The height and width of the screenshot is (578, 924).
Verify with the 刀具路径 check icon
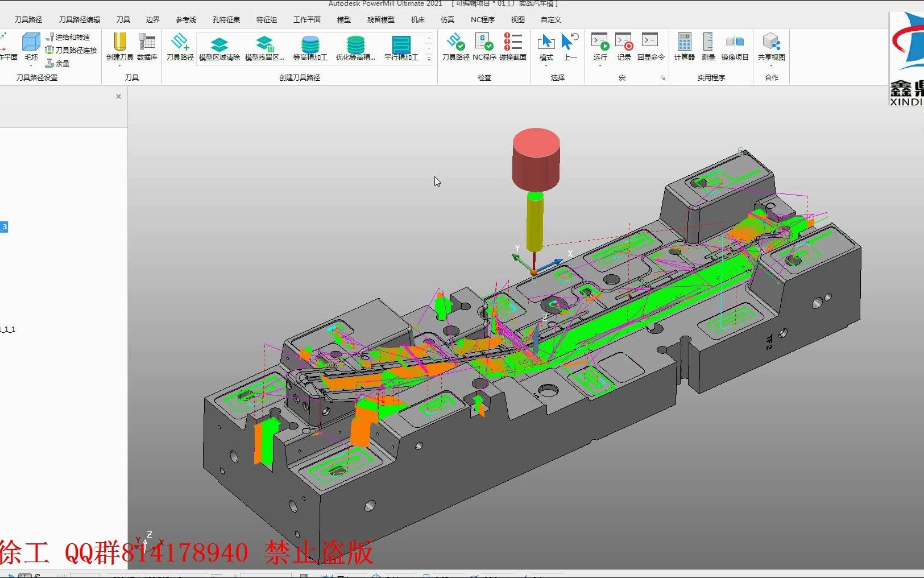pos(455,47)
